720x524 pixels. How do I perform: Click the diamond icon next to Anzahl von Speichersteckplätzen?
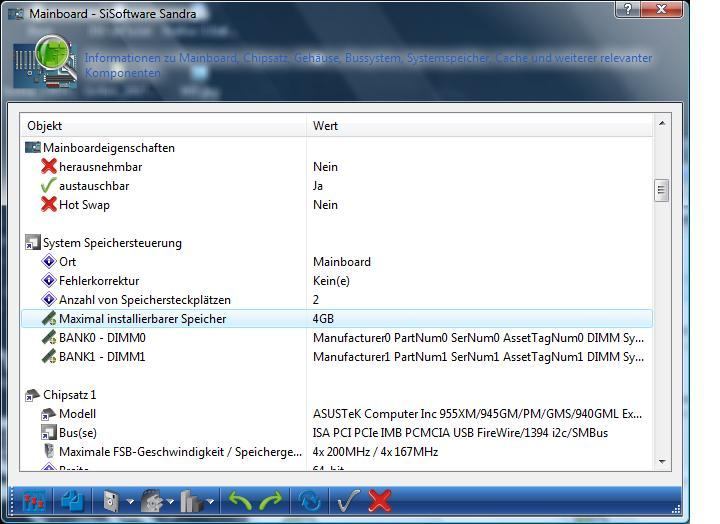[x=49, y=299]
